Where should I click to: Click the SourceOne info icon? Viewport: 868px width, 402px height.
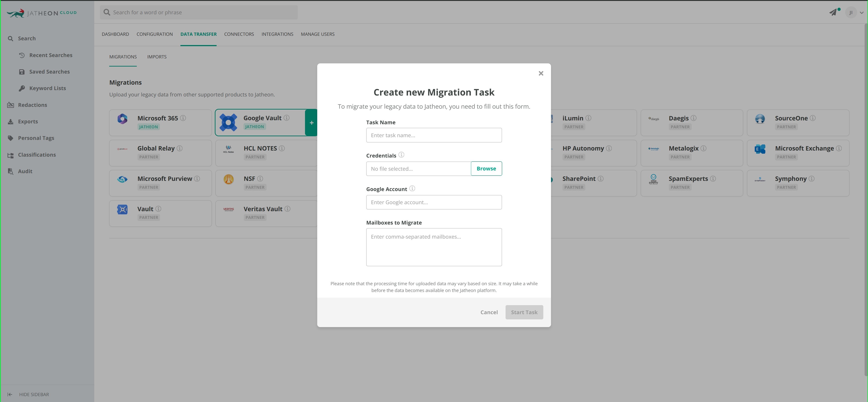point(813,118)
